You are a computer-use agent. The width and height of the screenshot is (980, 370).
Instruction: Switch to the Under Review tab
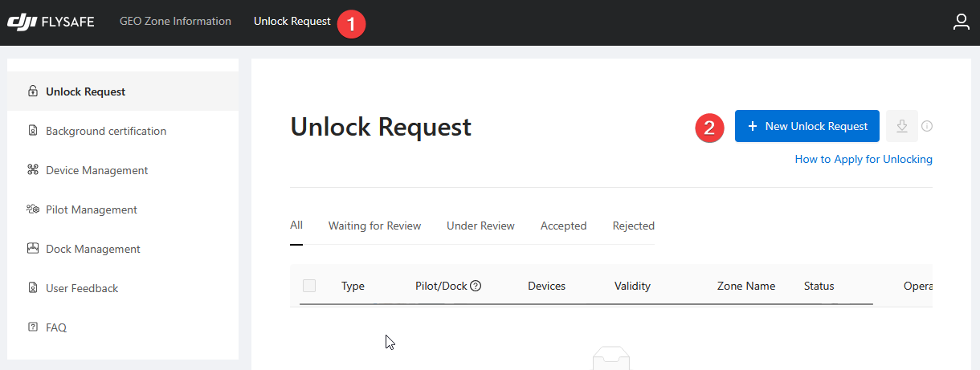(x=480, y=226)
